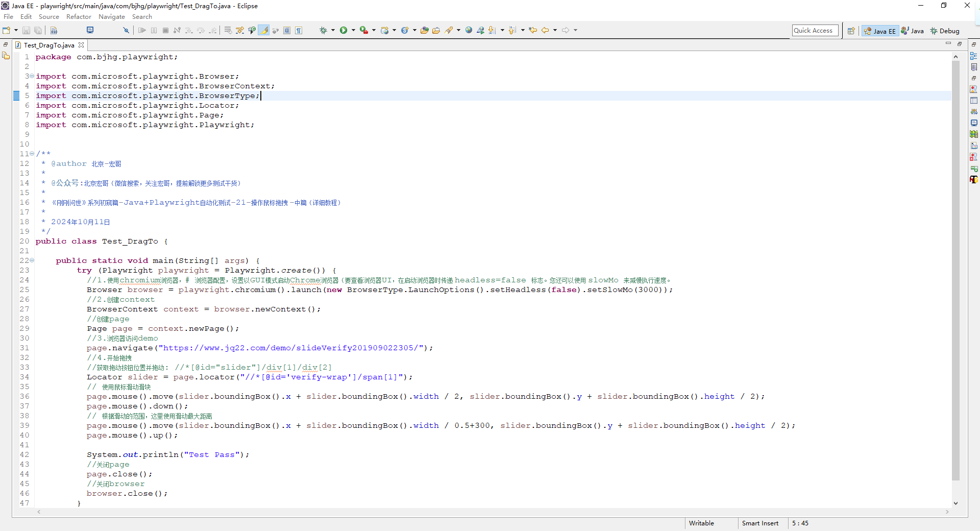Switch to the Debug perspective
This screenshot has width=980, height=531.
tap(944, 31)
